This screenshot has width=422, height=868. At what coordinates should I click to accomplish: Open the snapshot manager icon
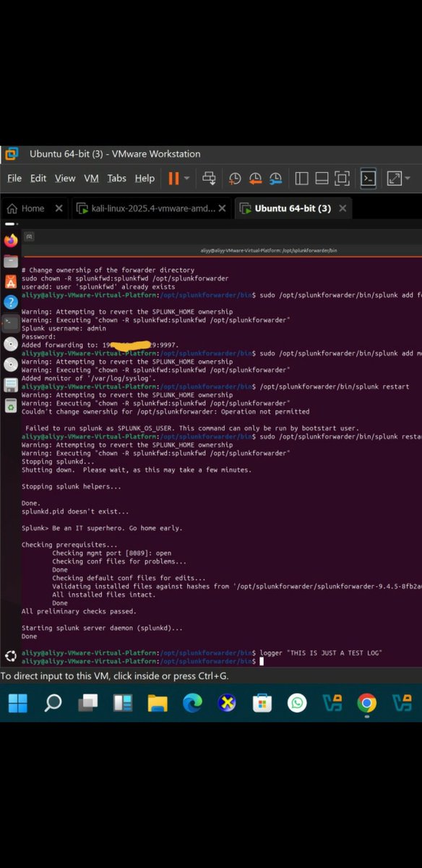point(275,179)
